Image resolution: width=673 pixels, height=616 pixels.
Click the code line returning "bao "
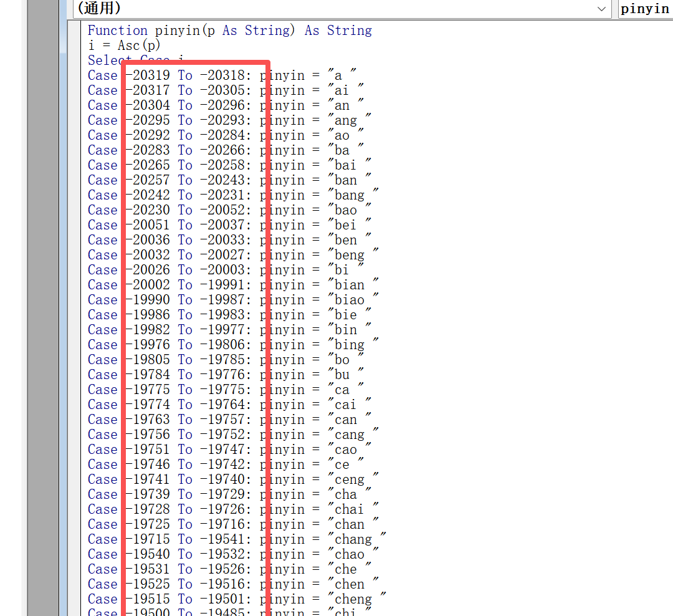click(x=229, y=211)
